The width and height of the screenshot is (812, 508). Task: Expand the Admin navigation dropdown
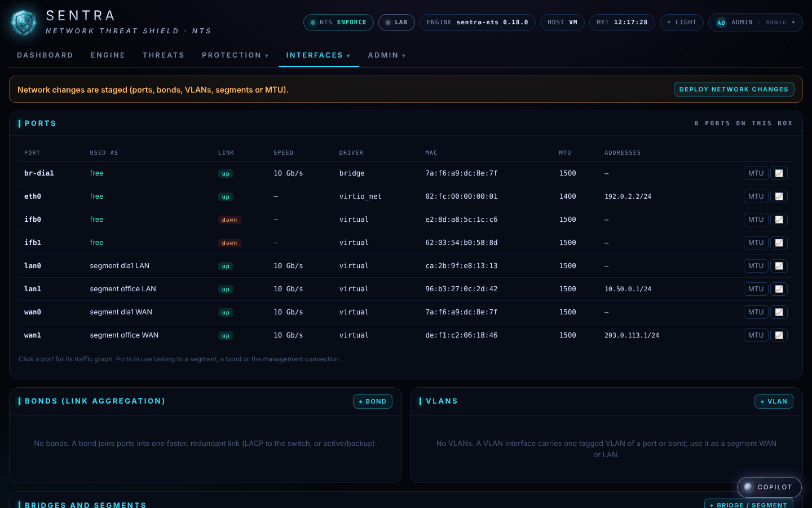tap(387, 55)
